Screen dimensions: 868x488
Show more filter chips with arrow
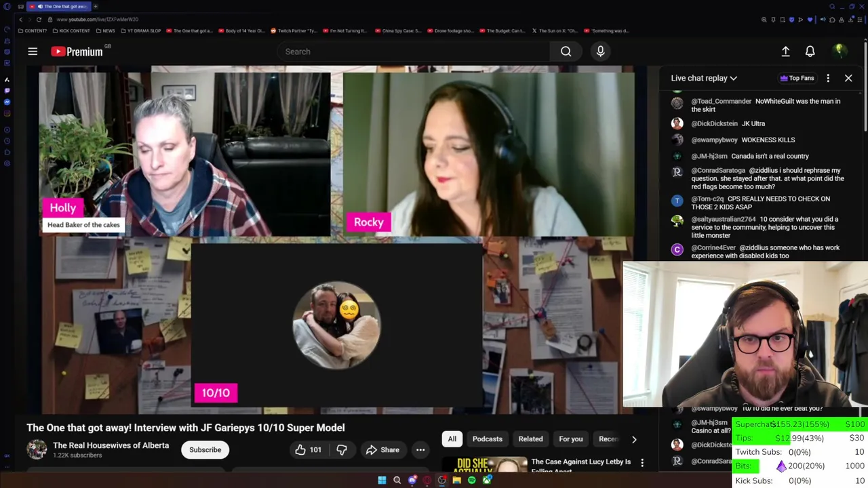(x=634, y=439)
